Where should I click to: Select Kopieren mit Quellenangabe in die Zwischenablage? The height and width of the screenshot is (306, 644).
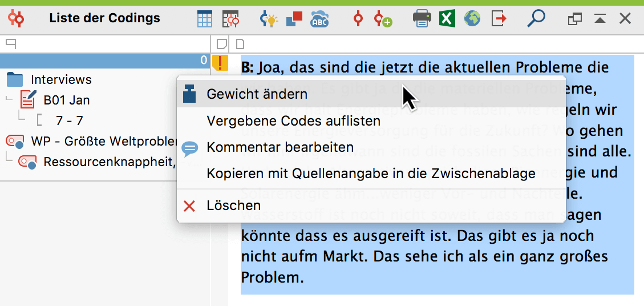coord(371,174)
